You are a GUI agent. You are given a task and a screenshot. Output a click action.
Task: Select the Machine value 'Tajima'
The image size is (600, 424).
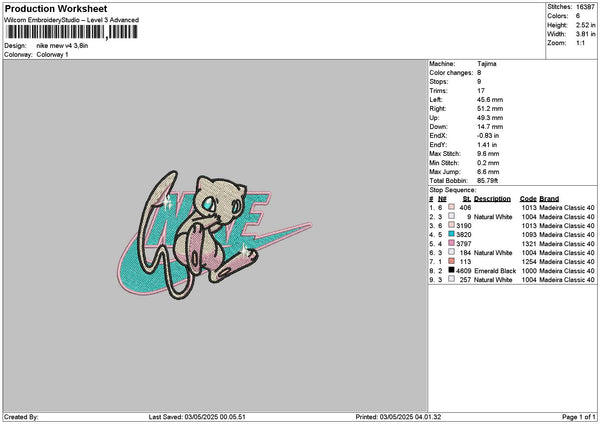point(487,64)
